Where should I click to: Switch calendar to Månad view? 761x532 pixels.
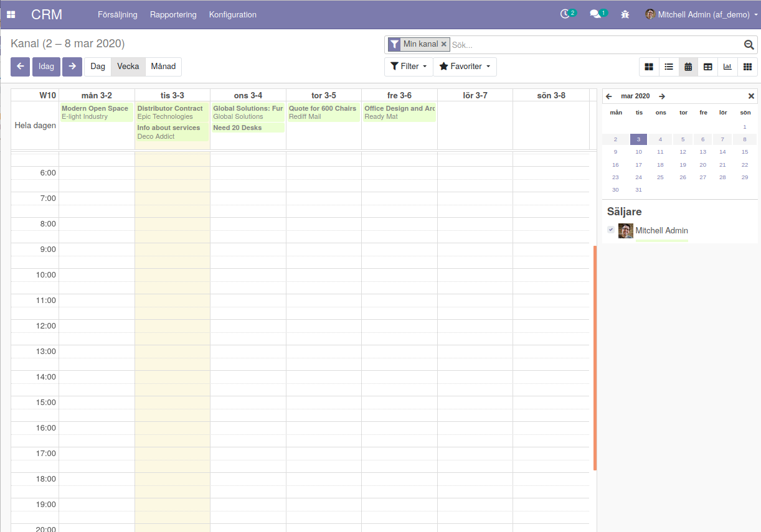point(163,67)
